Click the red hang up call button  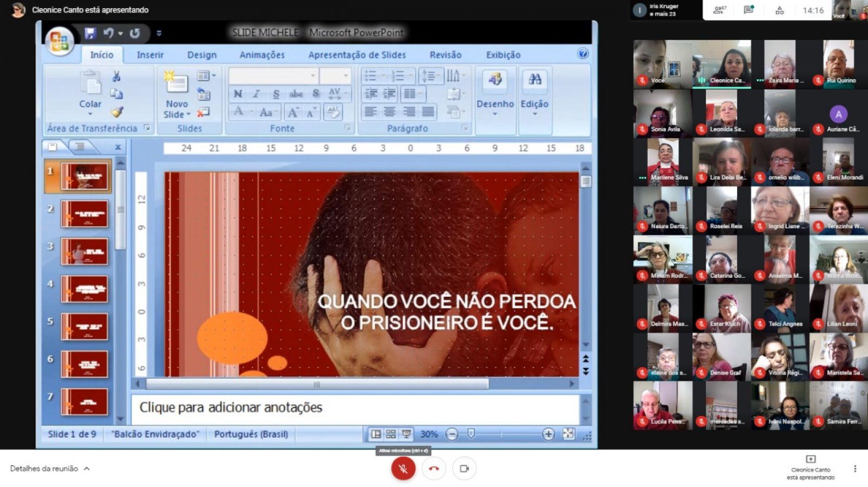click(433, 469)
